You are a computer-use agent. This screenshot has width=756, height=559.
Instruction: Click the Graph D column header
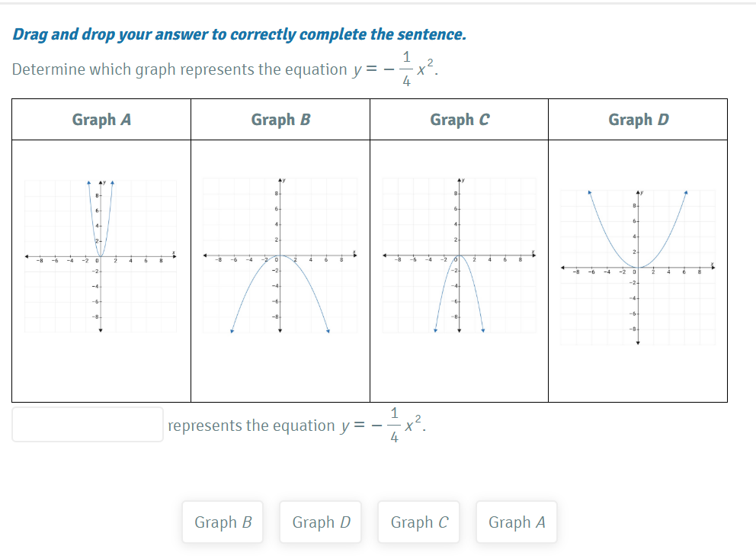point(639,120)
